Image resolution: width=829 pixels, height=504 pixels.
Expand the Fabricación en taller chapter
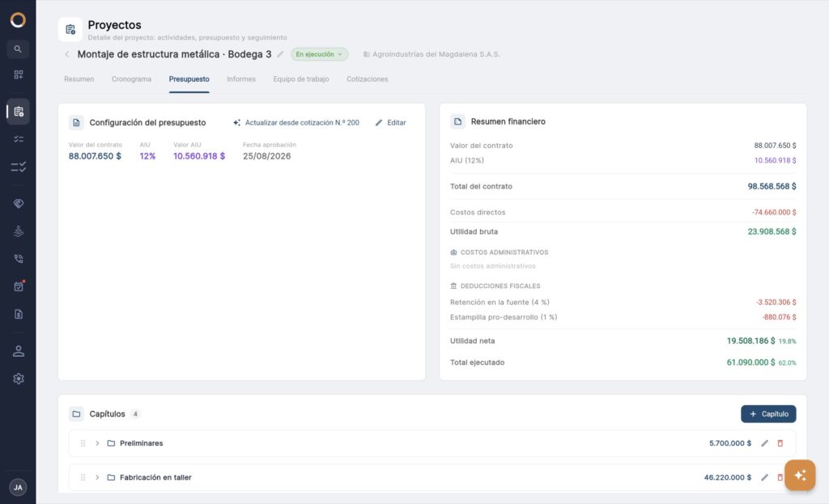click(x=97, y=477)
